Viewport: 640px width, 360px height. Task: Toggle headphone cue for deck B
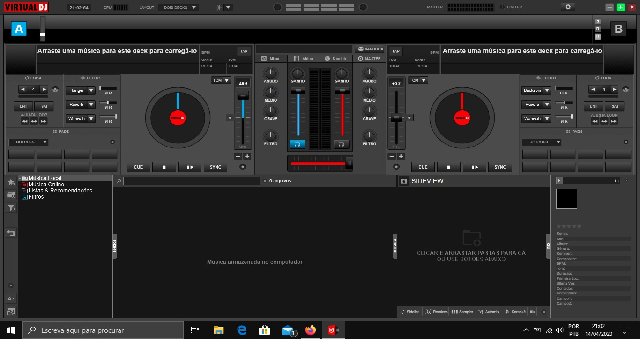(x=341, y=144)
